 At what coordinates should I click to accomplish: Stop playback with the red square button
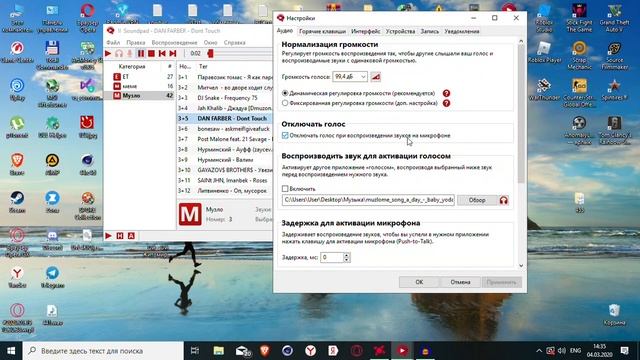point(151,53)
